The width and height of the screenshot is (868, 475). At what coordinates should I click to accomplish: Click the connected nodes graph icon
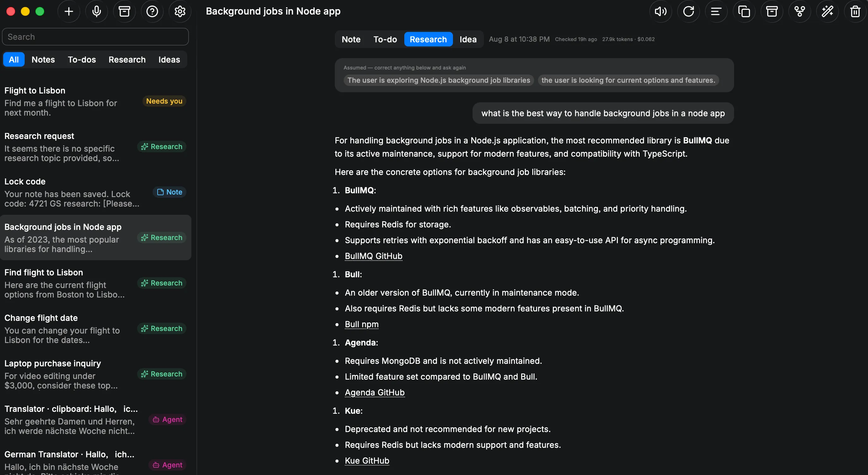[x=799, y=11]
